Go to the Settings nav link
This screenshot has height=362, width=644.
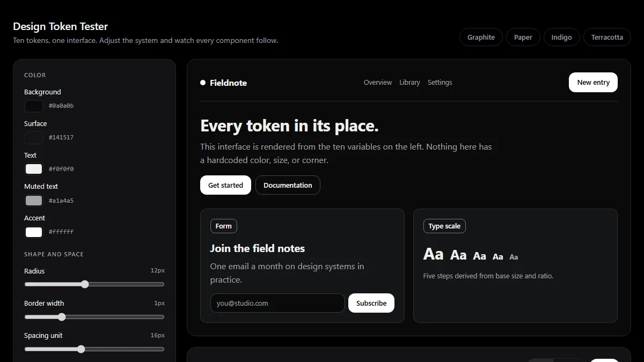coord(440,83)
